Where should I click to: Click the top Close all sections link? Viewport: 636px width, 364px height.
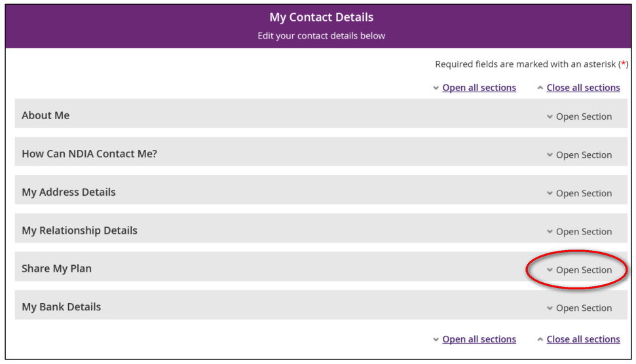pos(583,88)
